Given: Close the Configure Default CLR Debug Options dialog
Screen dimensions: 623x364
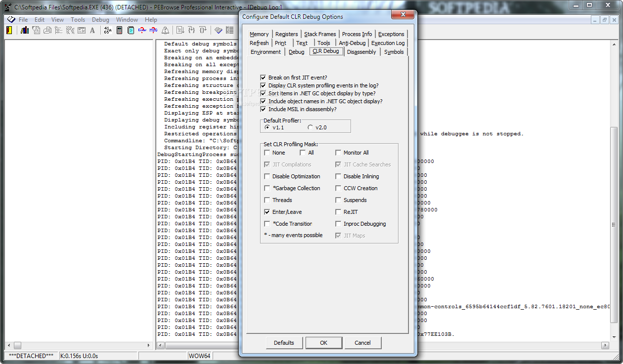Looking at the screenshot, I should 402,15.
